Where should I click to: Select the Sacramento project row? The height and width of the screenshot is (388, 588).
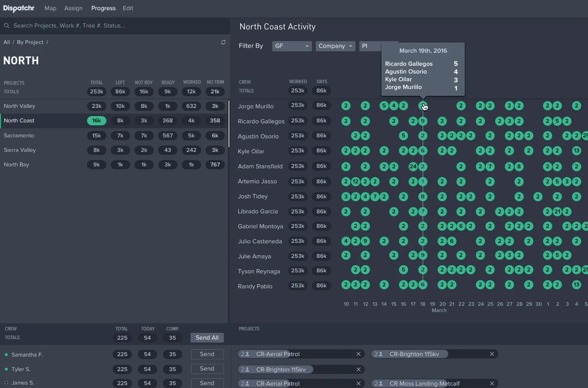[114, 135]
